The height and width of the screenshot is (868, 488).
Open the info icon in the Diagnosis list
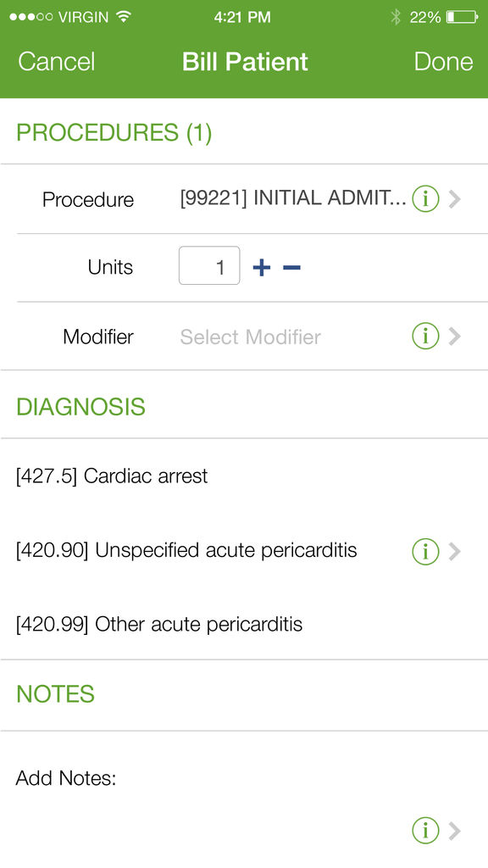click(425, 551)
